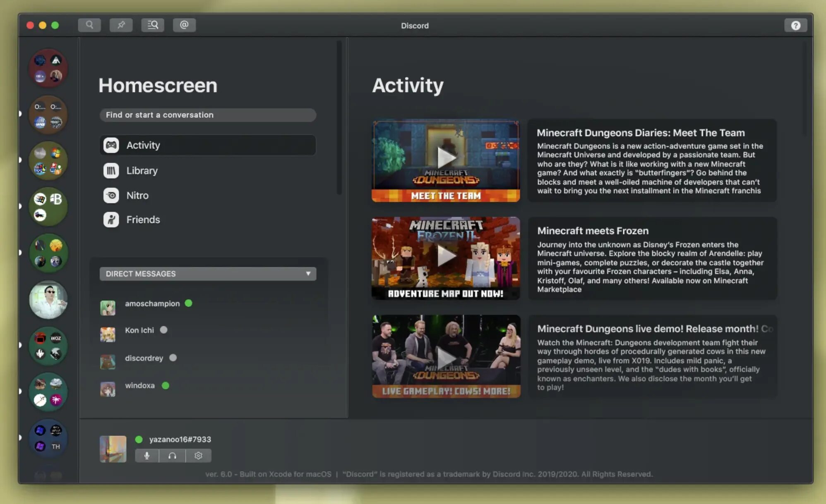Open the help question mark icon
Viewport: 826px width, 504px height.
(x=795, y=25)
